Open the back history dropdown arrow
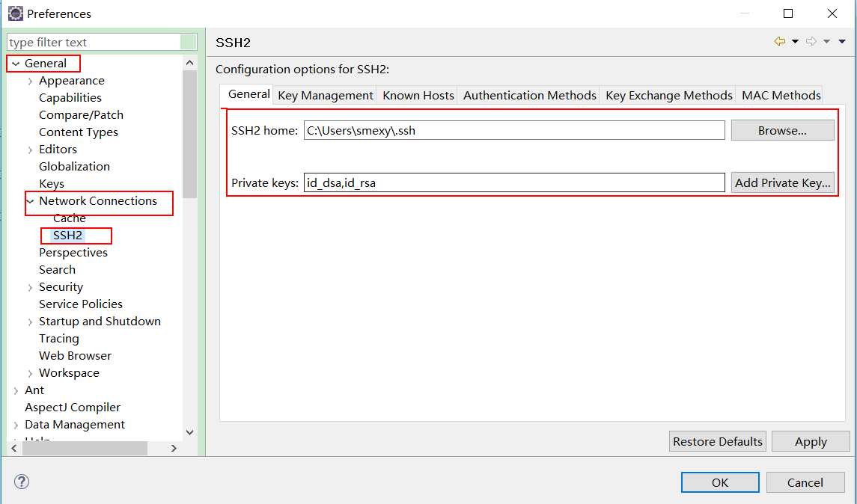The width and height of the screenshot is (857, 504). pyautogui.click(x=795, y=42)
